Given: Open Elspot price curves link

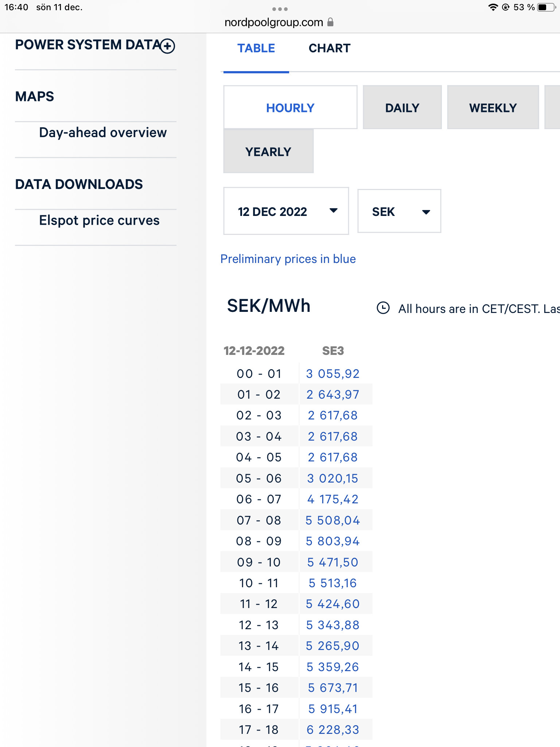Looking at the screenshot, I should (99, 221).
